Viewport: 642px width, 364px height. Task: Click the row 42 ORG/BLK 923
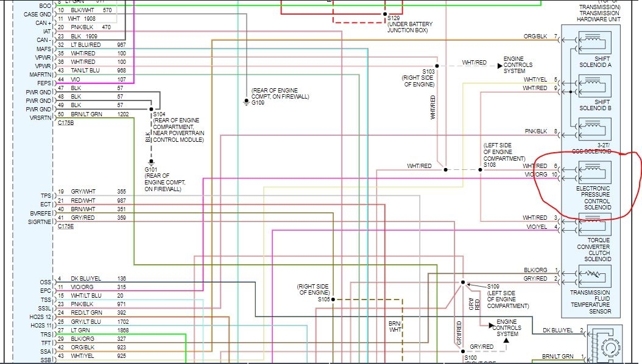92,347
